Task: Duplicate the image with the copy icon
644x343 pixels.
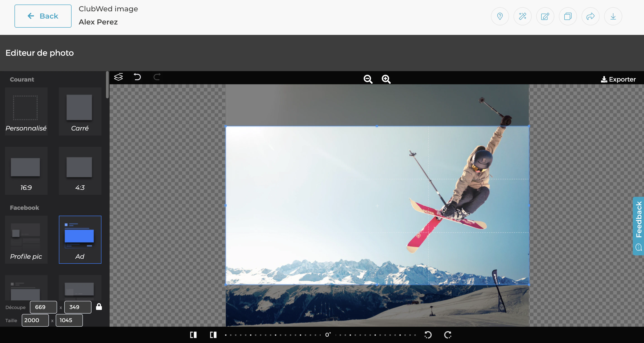Action: [x=567, y=16]
